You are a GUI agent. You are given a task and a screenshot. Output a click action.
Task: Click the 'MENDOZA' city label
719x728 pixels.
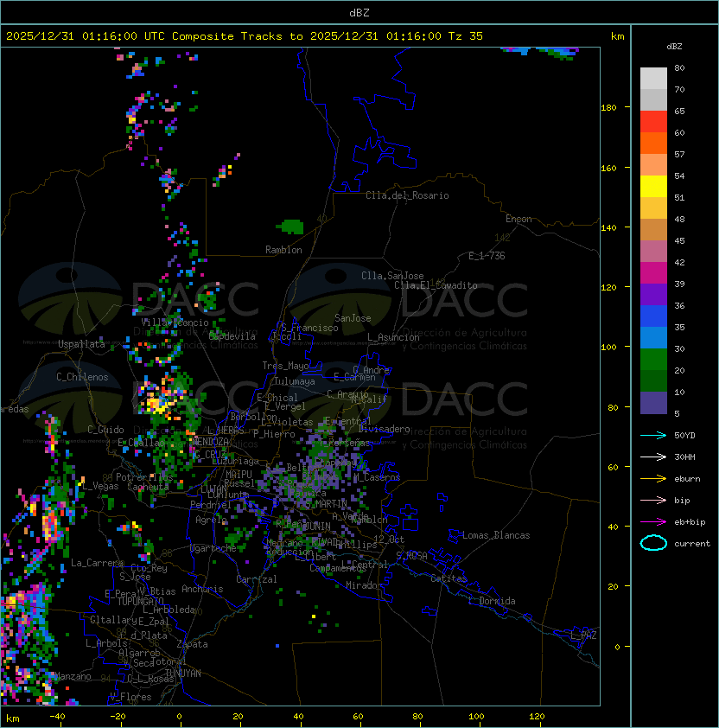click(211, 442)
